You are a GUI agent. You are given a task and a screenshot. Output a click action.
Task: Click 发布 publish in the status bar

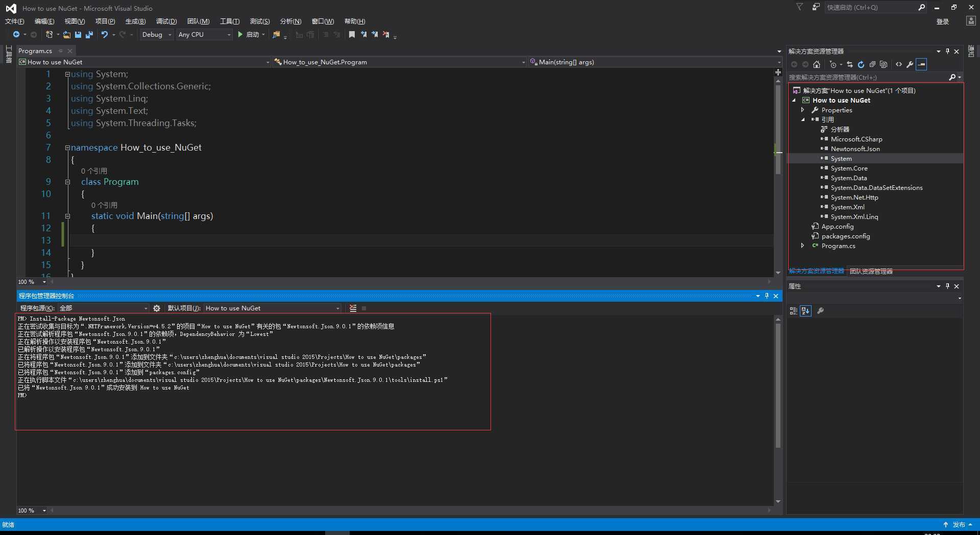coord(959,525)
